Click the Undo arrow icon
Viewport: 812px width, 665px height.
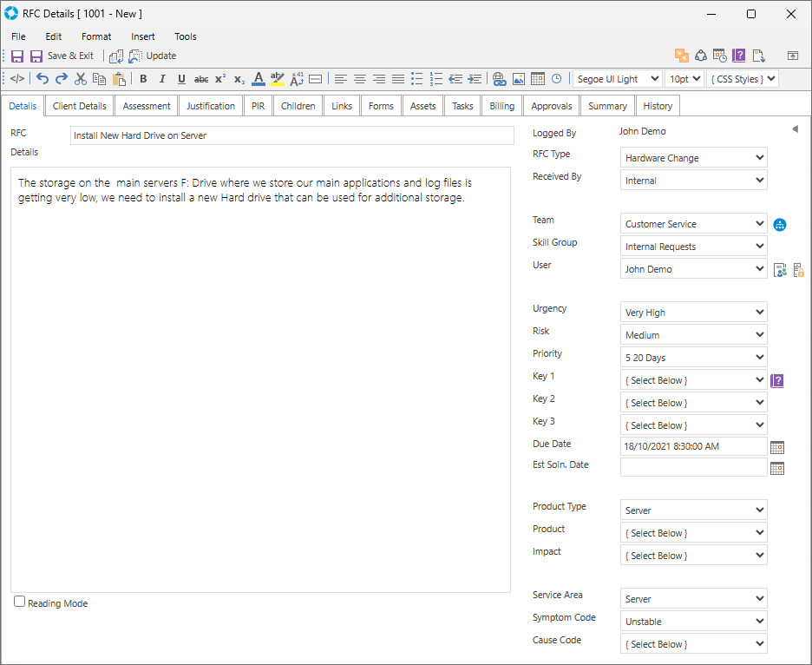click(42, 79)
